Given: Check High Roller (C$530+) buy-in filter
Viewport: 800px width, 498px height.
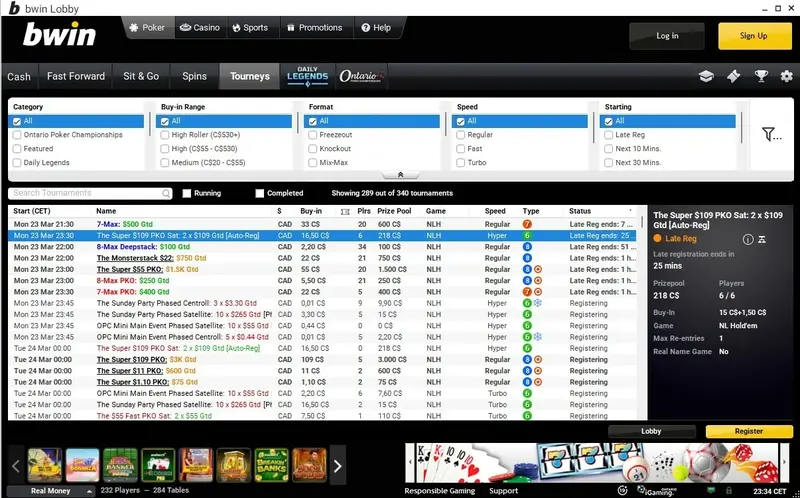Looking at the screenshot, I should pos(165,135).
